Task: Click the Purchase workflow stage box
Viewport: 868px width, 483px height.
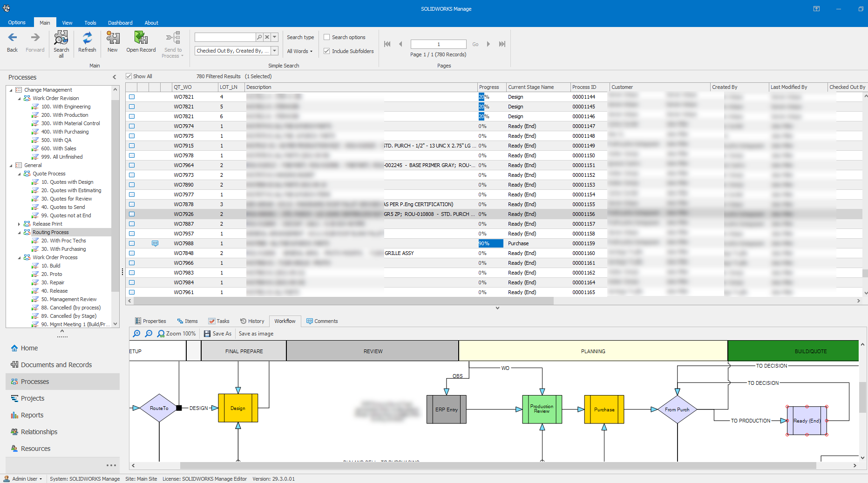Action: point(604,409)
